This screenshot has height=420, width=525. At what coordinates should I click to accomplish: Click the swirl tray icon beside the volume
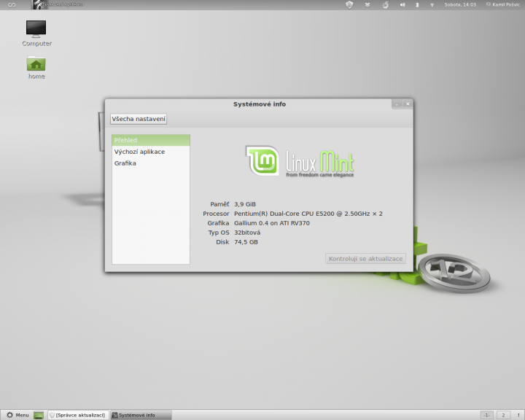pos(386,4)
